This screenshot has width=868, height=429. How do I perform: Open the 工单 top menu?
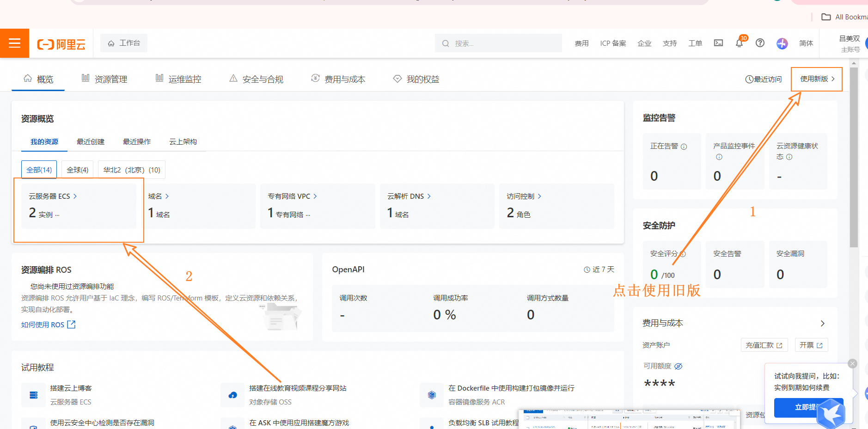click(x=695, y=43)
